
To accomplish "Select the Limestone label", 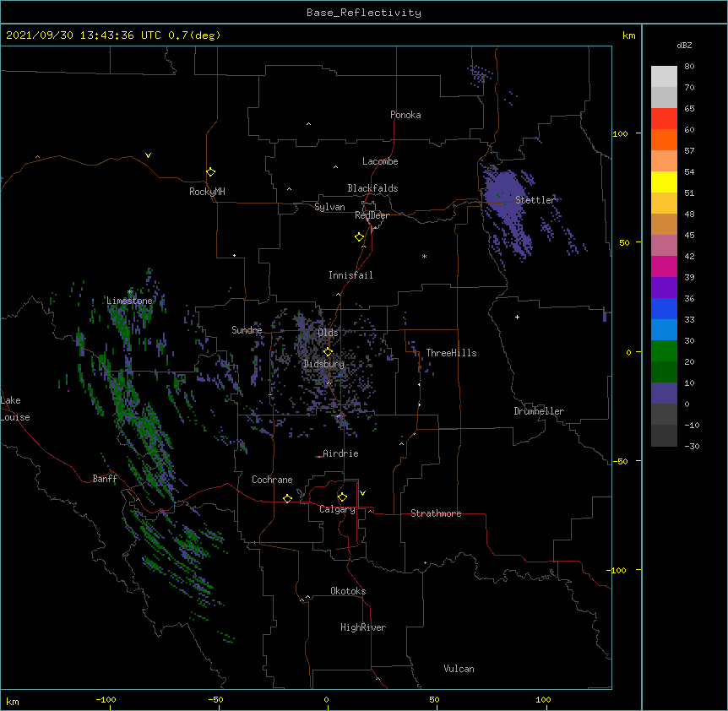I will (129, 301).
